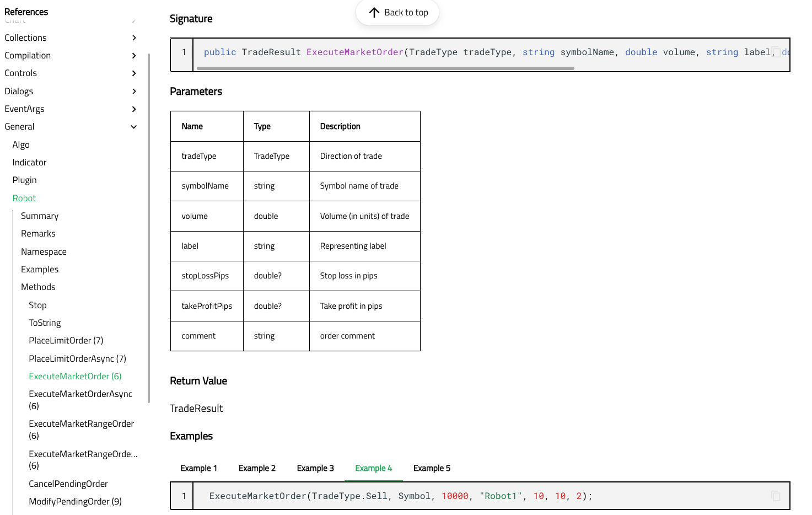Go to CancelPendingOrder method
Viewport: 812px width, 515px height.
click(x=68, y=484)
